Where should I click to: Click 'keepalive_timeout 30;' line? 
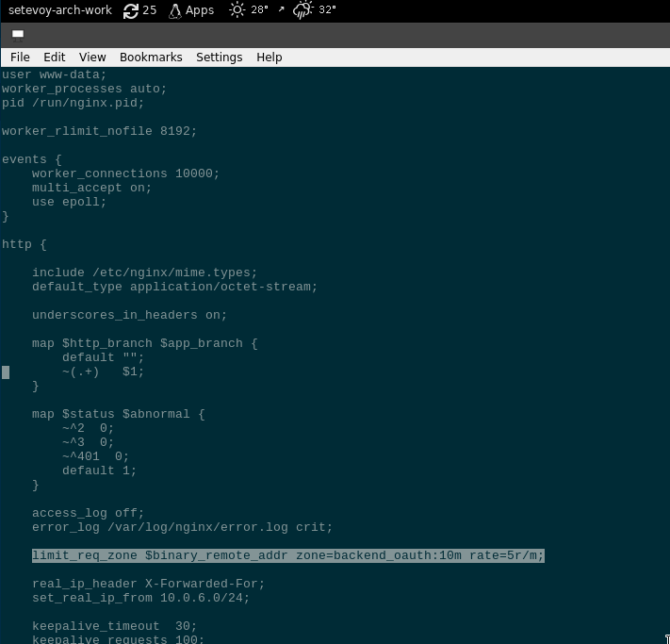115,626
